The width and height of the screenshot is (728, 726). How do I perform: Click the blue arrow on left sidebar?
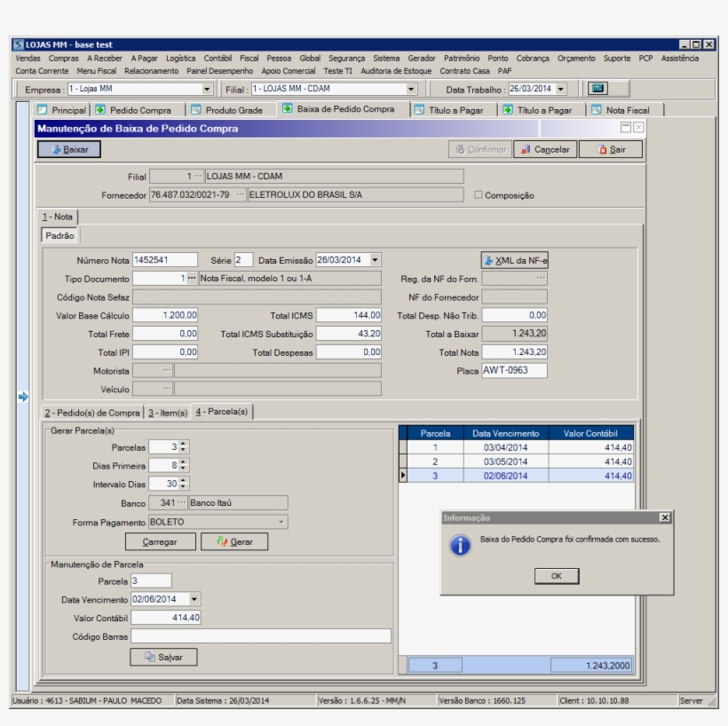[23, 397]
